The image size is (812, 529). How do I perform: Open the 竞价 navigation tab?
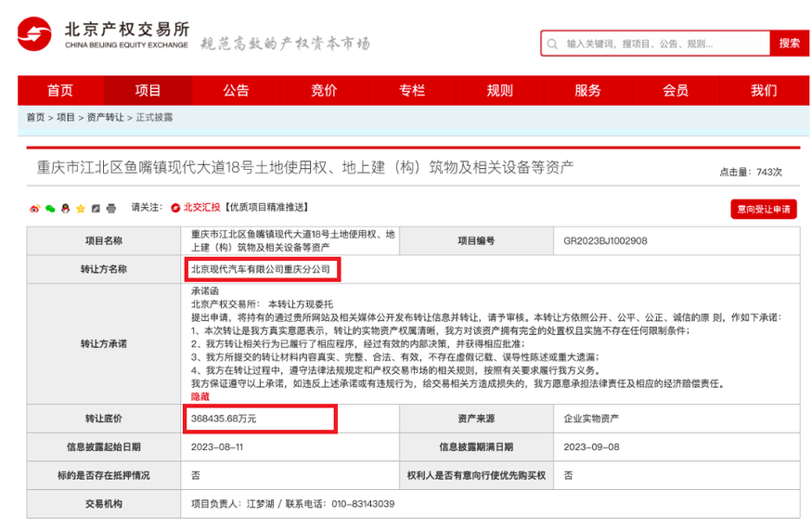click(324, 91)
